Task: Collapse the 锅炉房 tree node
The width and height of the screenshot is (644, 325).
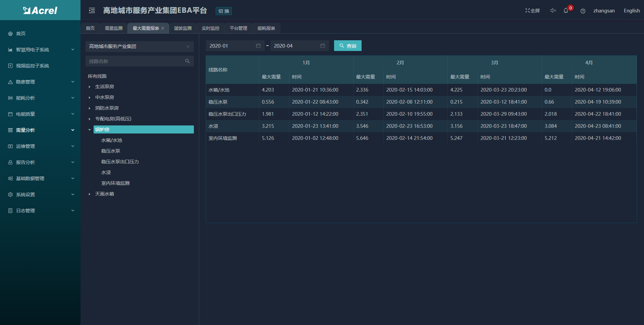Action: (90, 130)
